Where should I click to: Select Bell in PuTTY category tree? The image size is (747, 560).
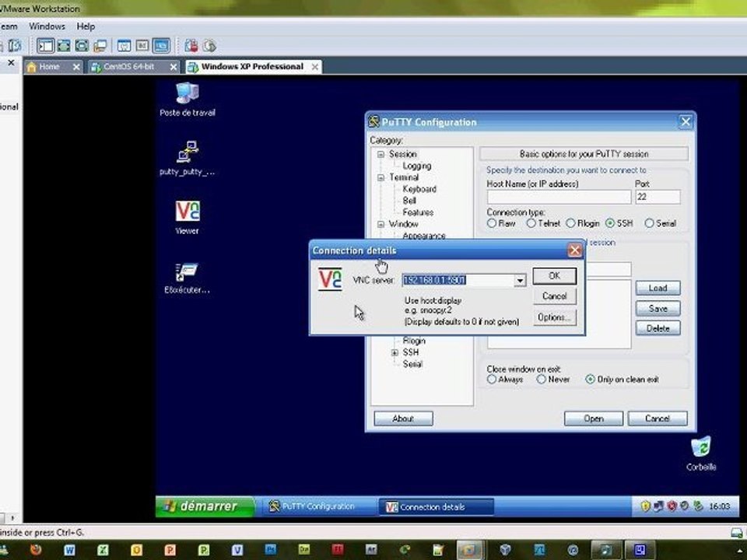pyautogui.click(x=409, y=201)
